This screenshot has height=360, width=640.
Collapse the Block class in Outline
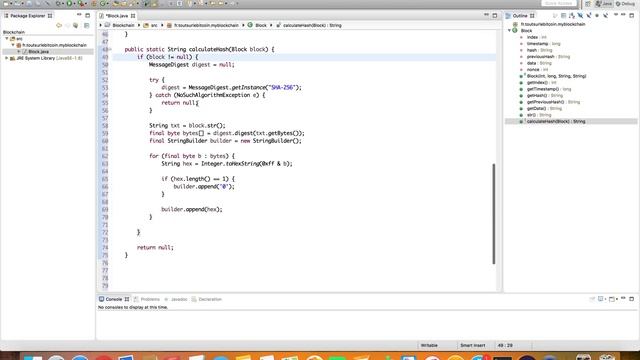tap(509, 31)
